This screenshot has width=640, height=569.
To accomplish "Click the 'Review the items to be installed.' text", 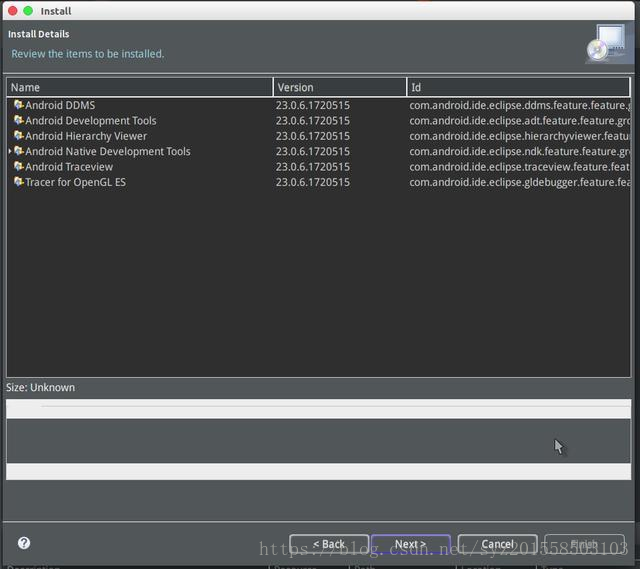I will click(x=88, y=54).
